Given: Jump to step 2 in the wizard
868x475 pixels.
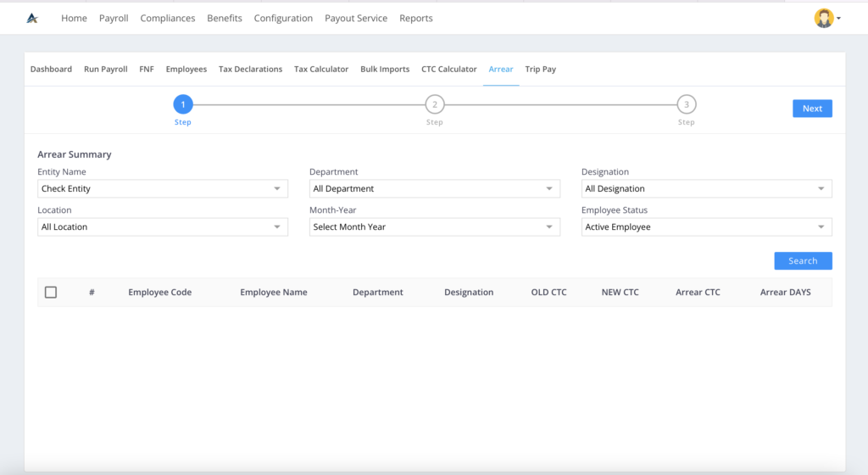Looking at the screenshot, I should point(435,104).
